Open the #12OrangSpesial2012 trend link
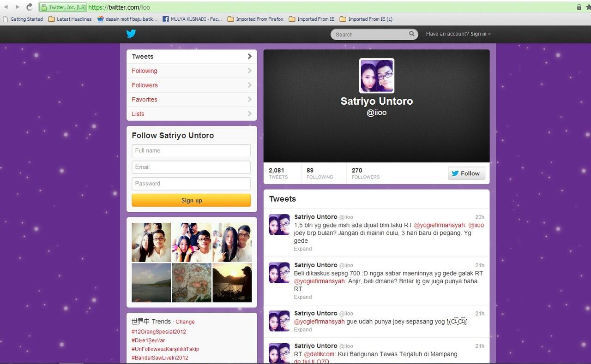This screenshot has width=591, height=364. [x=159, y=332]
